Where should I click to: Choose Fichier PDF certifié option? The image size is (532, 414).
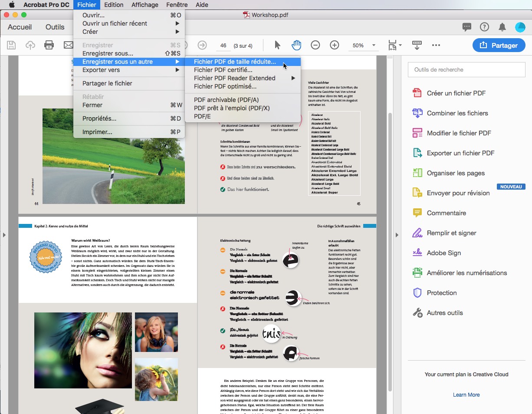243,70
